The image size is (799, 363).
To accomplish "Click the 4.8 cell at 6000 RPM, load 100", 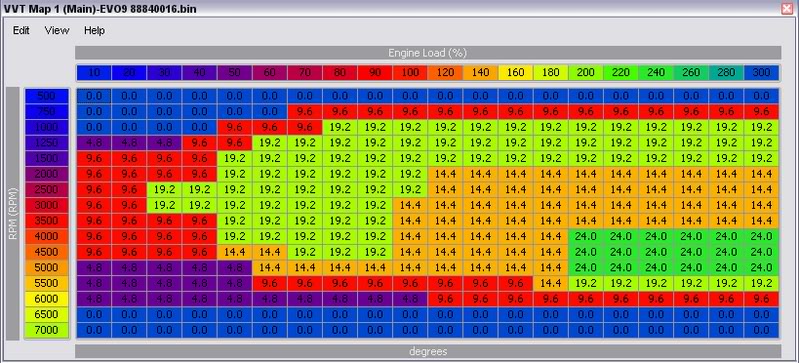I will pyautogui.click(x=410, y=299).
